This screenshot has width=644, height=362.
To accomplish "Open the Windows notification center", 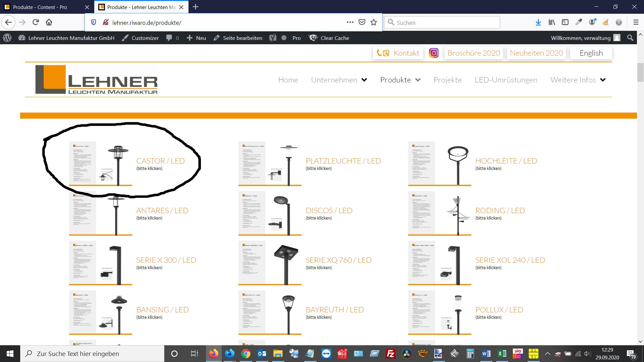I will (631, 354).
